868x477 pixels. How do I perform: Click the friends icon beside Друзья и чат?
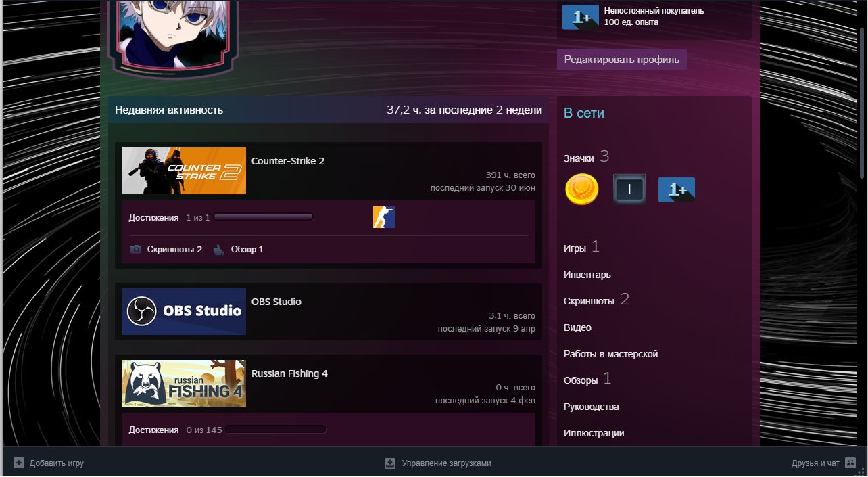coord(850,463)
